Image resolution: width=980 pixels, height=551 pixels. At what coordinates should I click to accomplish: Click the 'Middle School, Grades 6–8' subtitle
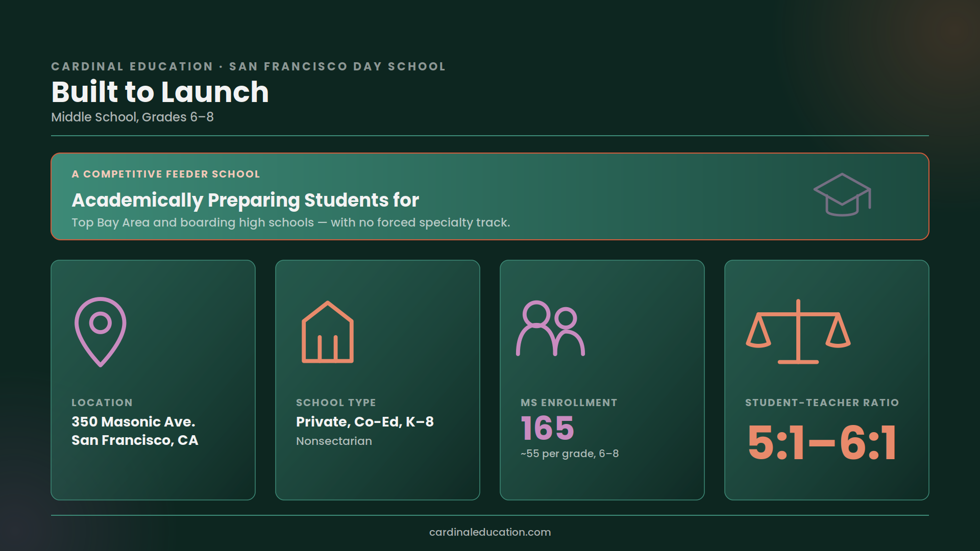tap(132, 117)
